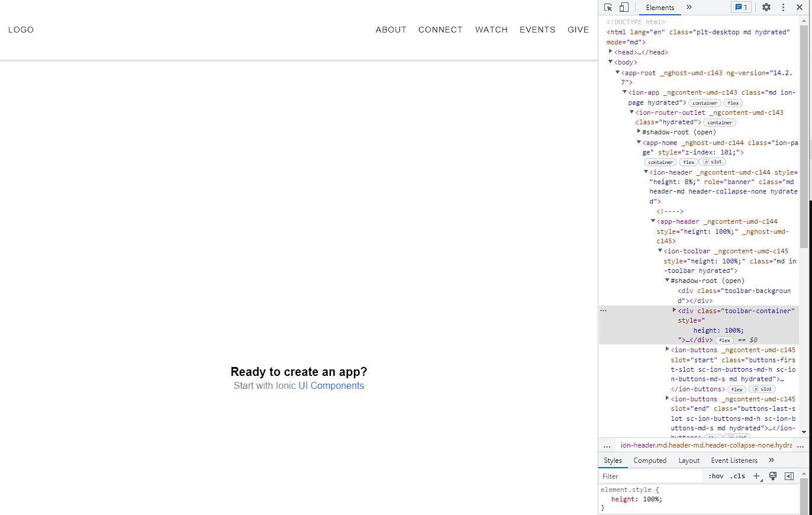This screenshot has width=812, height=515.
Task: Toggle the .cls class editor
Action: (737, 477)
